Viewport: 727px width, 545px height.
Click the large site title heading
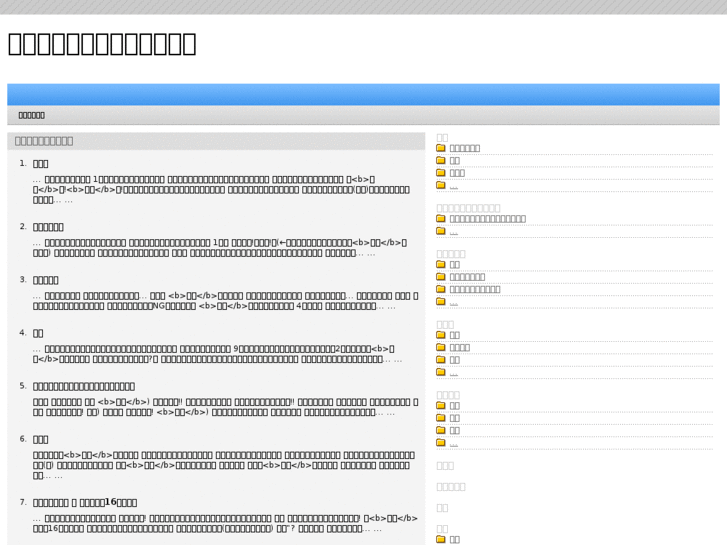(102, 44)
